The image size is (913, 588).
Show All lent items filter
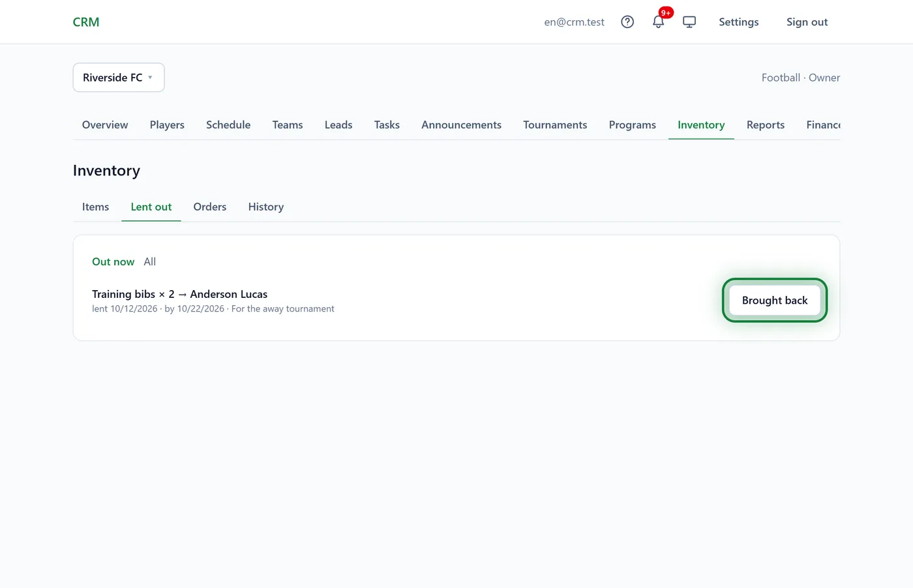tap(150, 261)
